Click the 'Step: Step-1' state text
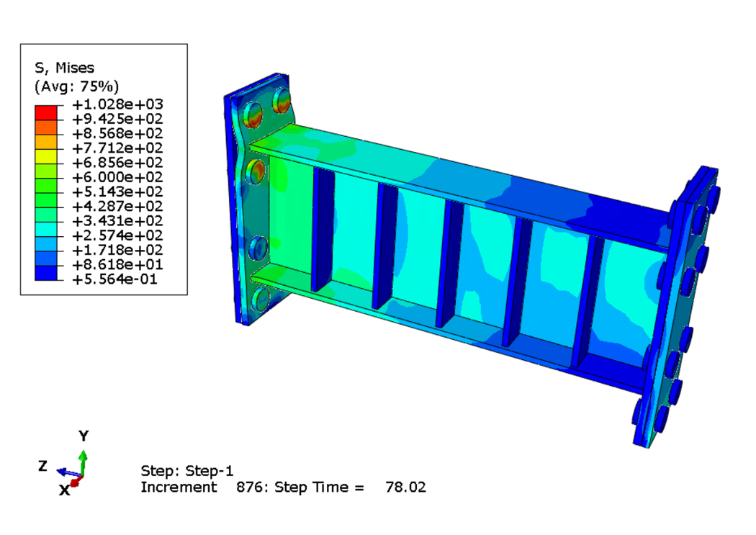756x535 pixels. click(x=186, y=471)
